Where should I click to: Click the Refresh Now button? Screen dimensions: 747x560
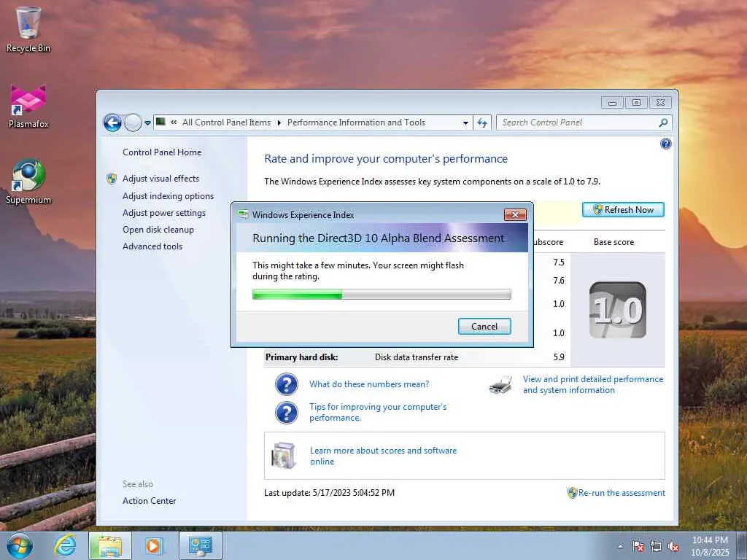click(x=623, y=210)
